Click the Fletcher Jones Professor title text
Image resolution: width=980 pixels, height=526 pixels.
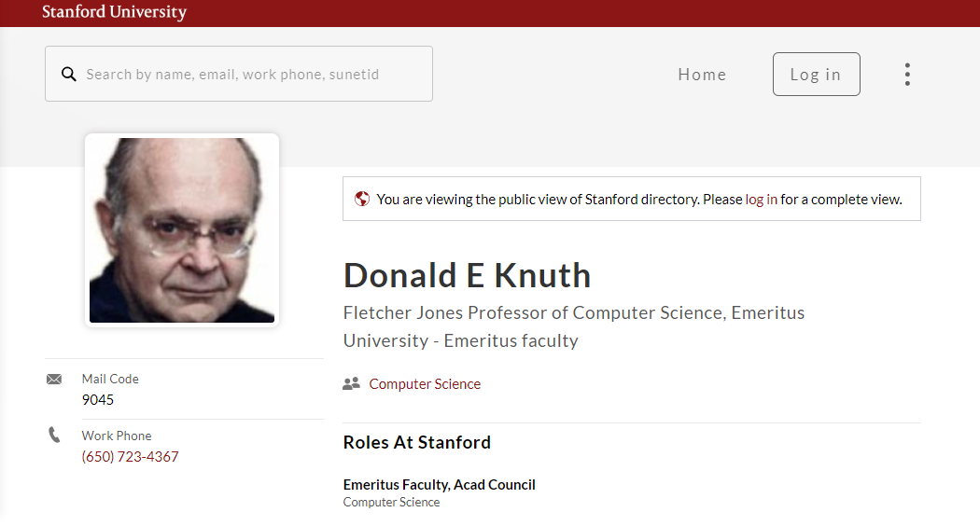[573, 312]
